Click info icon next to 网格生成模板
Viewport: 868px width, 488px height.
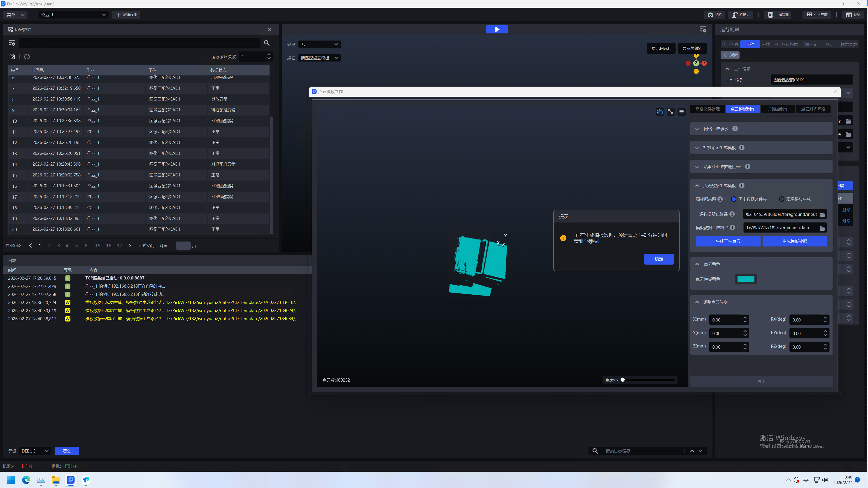point(735,129)
